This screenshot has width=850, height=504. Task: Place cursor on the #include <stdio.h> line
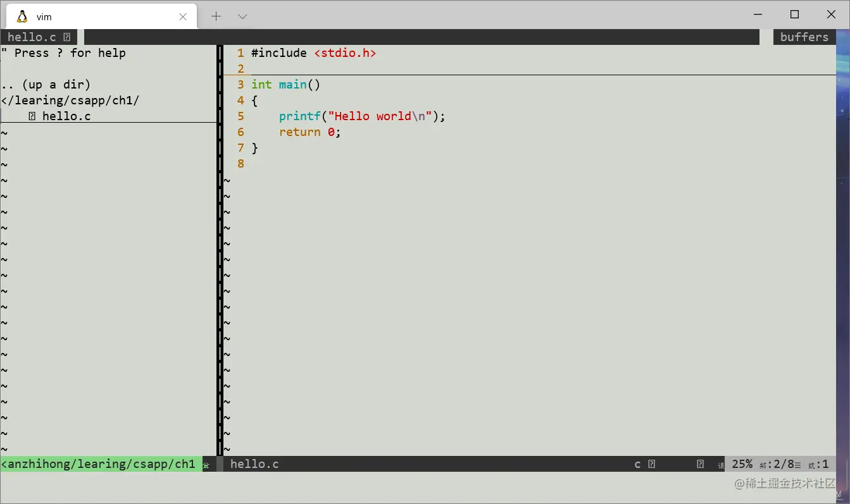click(313, 53)
